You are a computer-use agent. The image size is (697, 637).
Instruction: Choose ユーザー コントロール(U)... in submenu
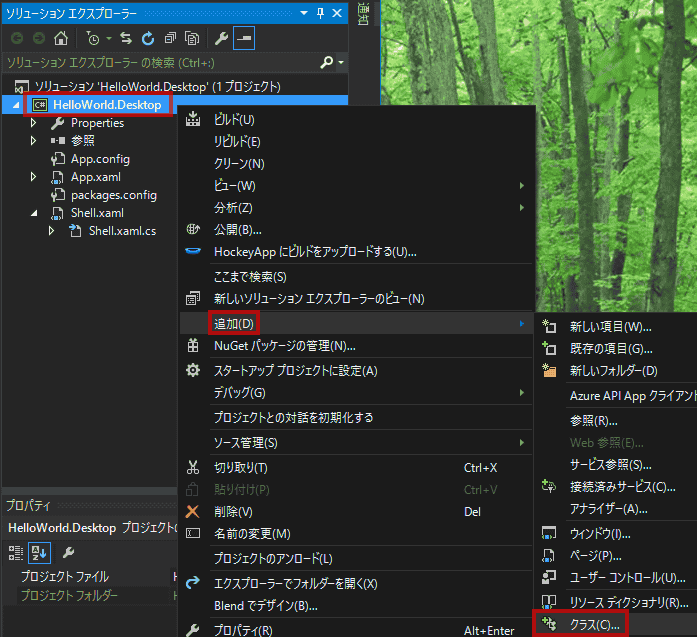pyautogui.click(x=616, y=577)
